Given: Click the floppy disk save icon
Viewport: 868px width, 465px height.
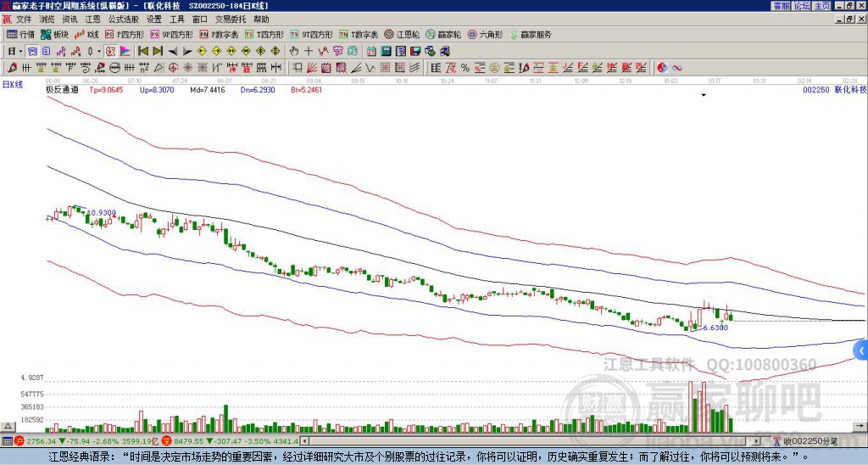Looking at the screenshot, I should [415, 51].
